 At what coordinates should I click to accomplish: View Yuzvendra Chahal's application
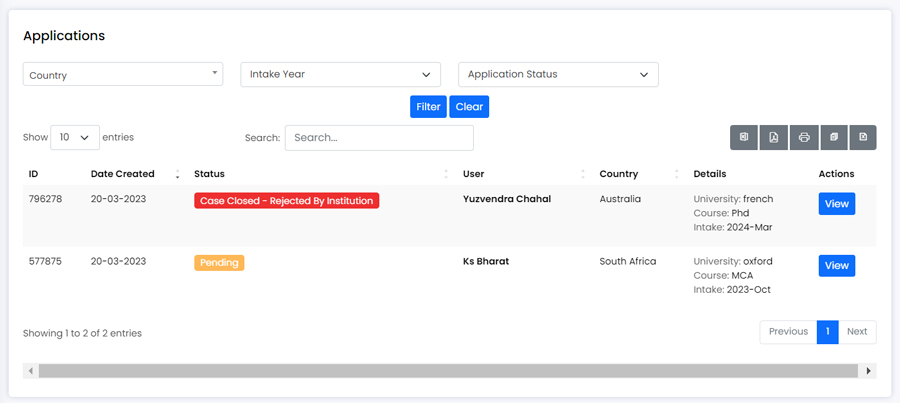coord(837,204)
